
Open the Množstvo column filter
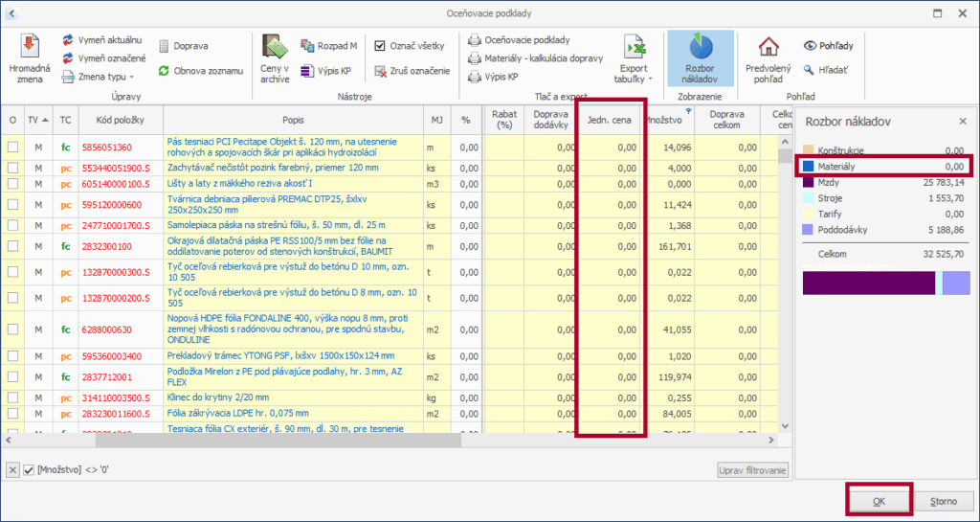(x=687, y=110)
